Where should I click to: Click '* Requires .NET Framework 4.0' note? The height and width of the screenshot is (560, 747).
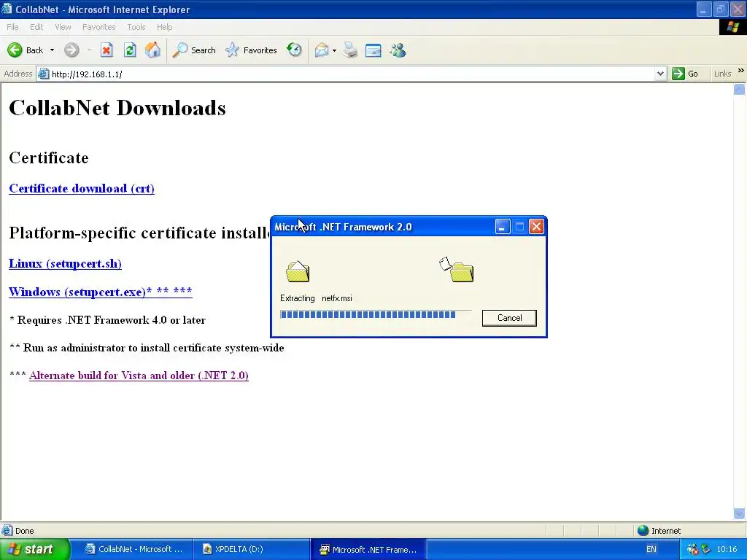tap(108, 320)
